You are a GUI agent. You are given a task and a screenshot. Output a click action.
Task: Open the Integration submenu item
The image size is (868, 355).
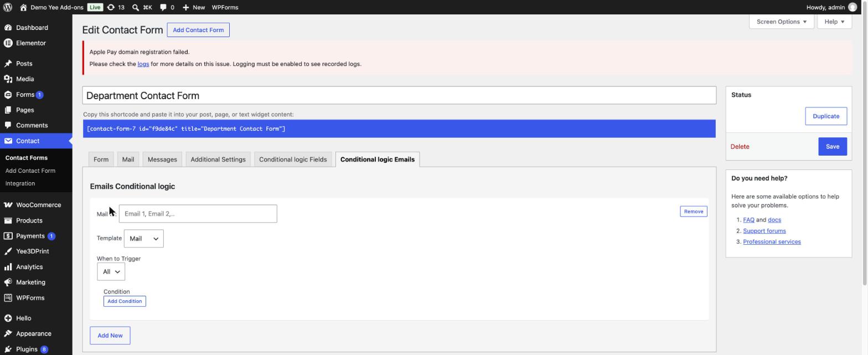[20, 183]
